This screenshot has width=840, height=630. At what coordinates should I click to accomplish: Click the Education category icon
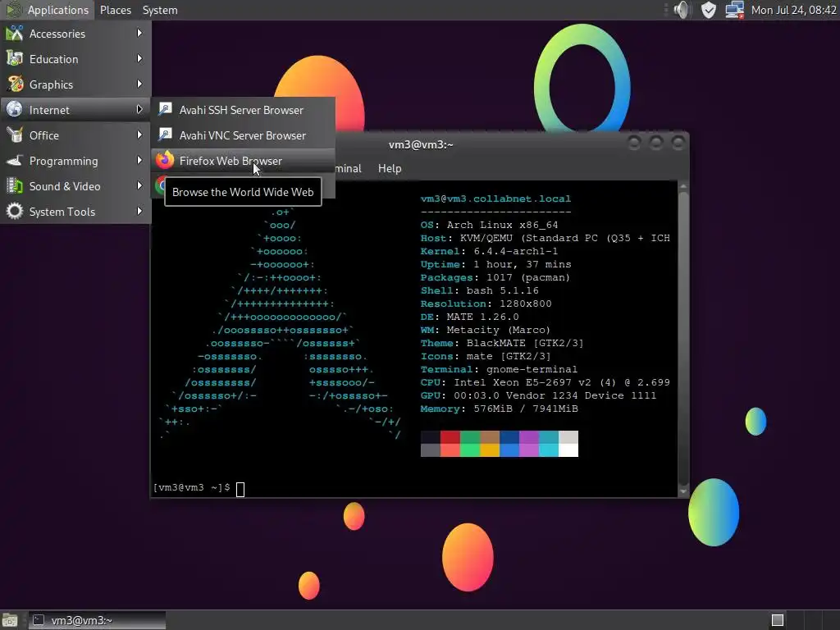15,59
